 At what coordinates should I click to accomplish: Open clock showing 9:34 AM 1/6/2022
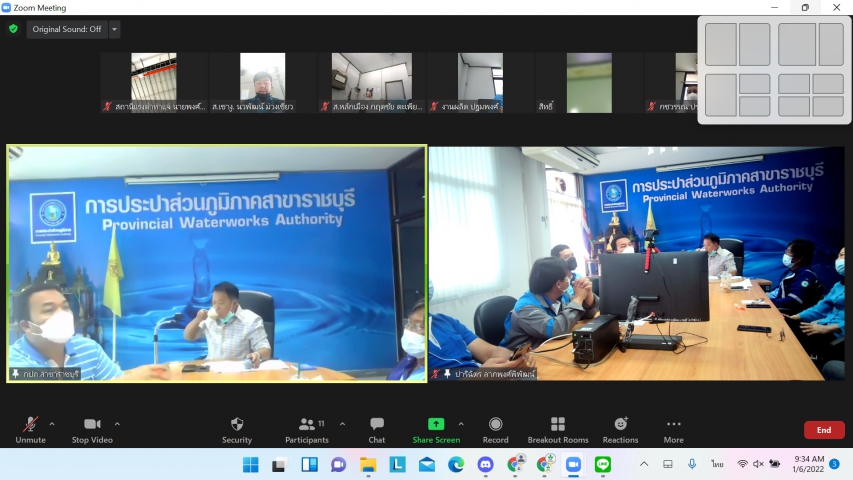tap(808, 464)
